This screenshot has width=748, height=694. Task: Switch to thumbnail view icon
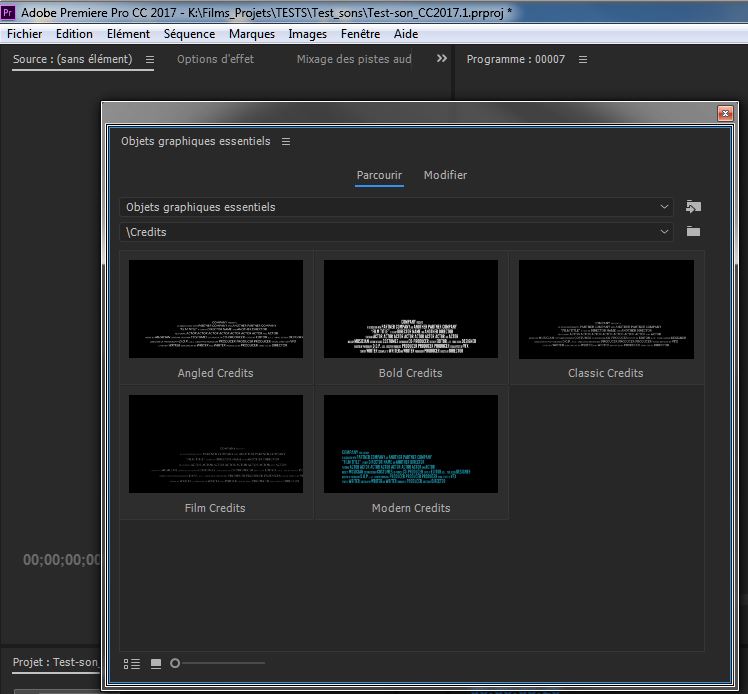point(155,663)
